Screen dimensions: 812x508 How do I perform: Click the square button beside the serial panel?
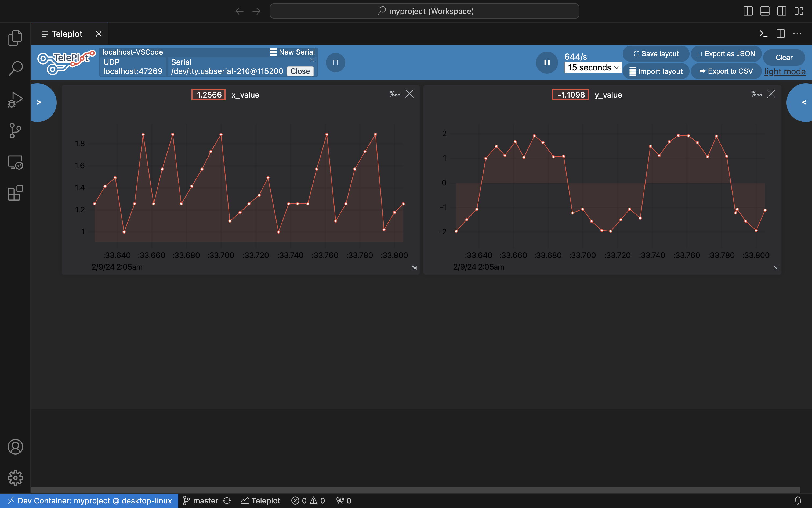coord(336,62)
